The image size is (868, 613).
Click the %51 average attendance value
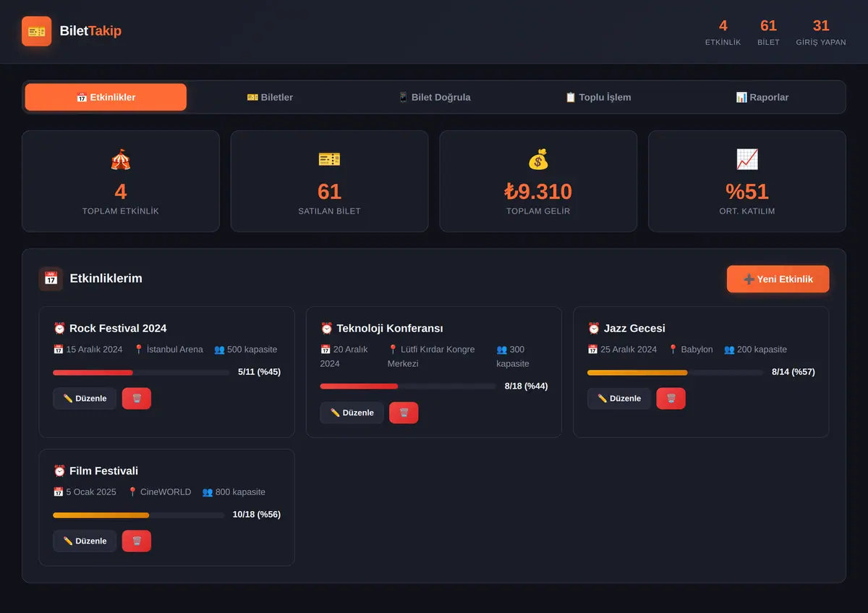(x=747, y=191)
